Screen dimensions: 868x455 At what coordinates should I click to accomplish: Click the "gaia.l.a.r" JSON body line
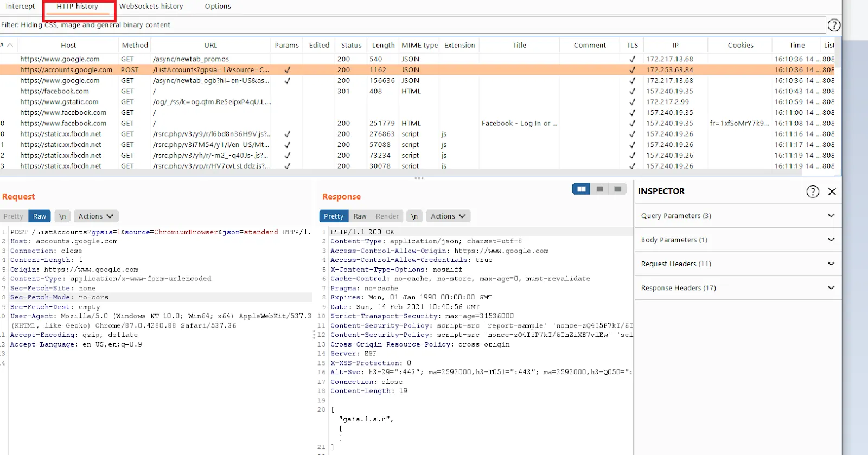click(x=366, y=419)
